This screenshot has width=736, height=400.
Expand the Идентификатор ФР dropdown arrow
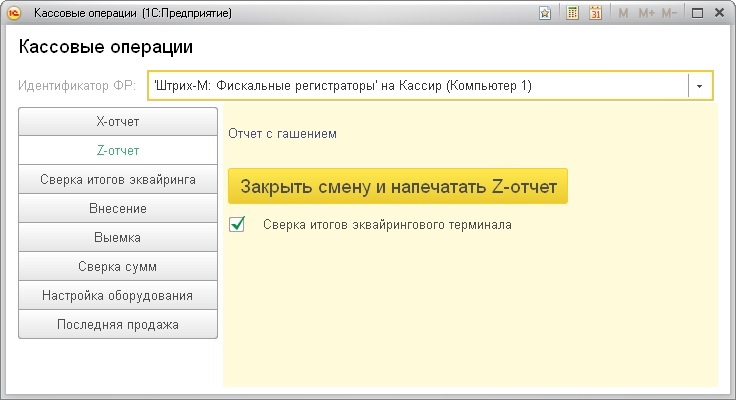pyautogui.click(x=700, y=86)
